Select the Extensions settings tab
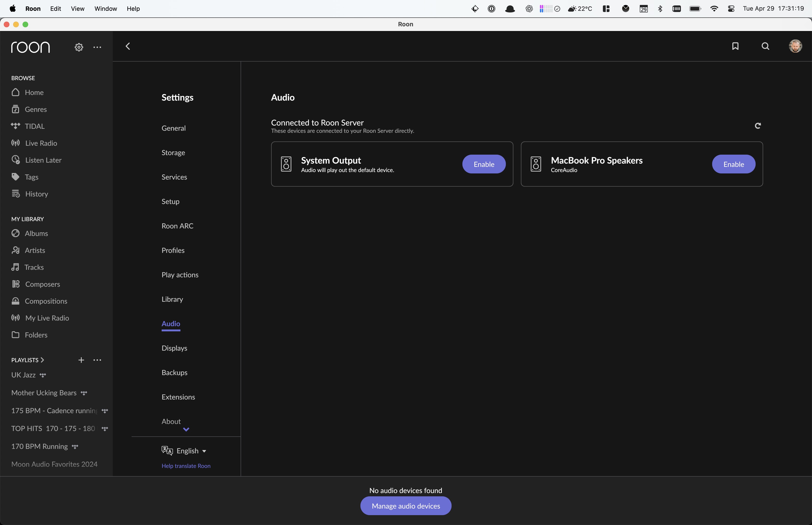Image resolution: width=812 pixels, height=525 pixels. [178, 397]
